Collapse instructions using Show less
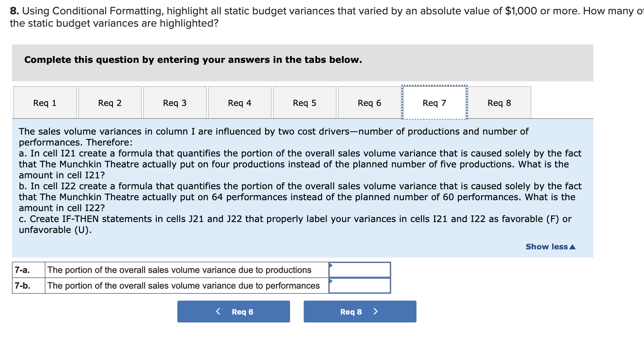The width and height of the screenshot is (644, 345). 547,246
